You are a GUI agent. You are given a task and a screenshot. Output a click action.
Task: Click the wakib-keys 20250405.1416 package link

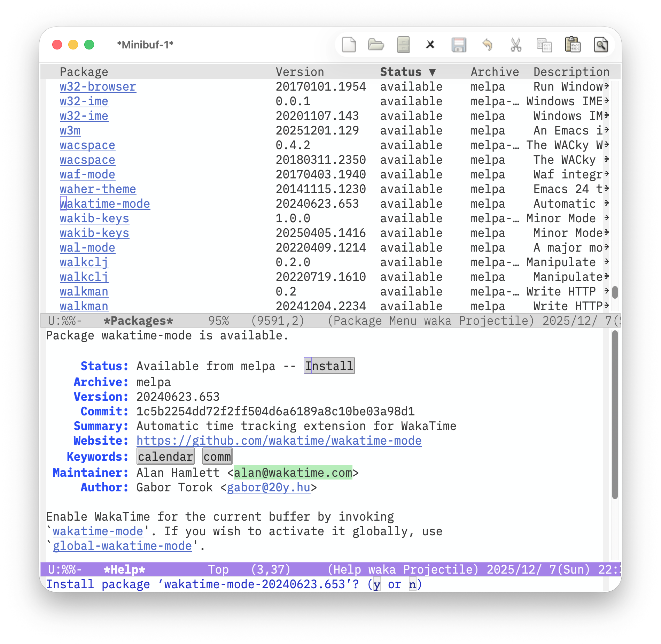[94, 233]
